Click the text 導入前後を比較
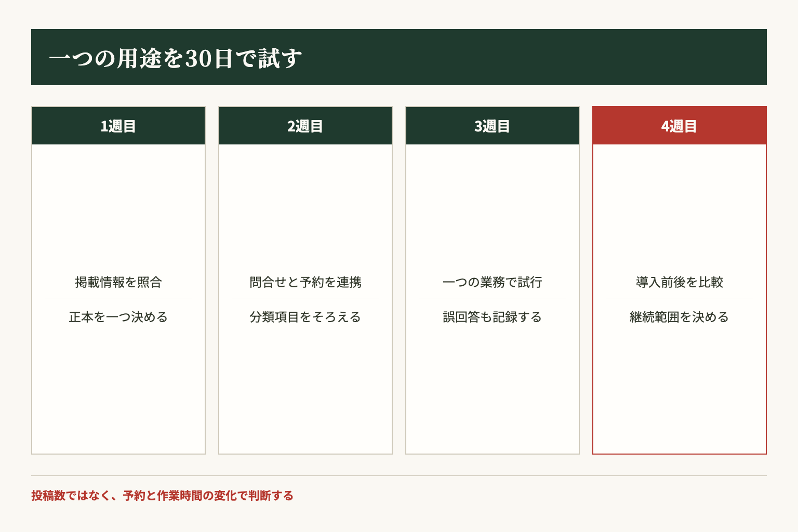 680,282
